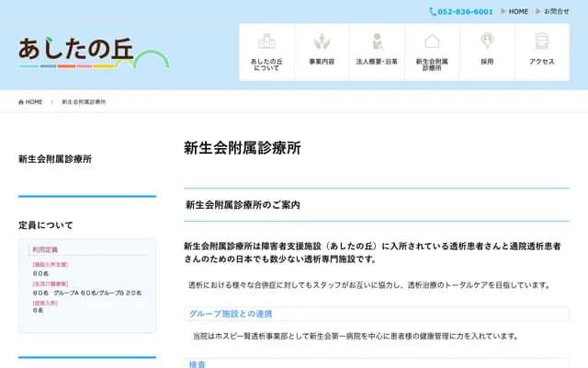The width and height of the screenshot is (588, 368).
Task: Go to HOME in the top header
Action: click(518, 11)
